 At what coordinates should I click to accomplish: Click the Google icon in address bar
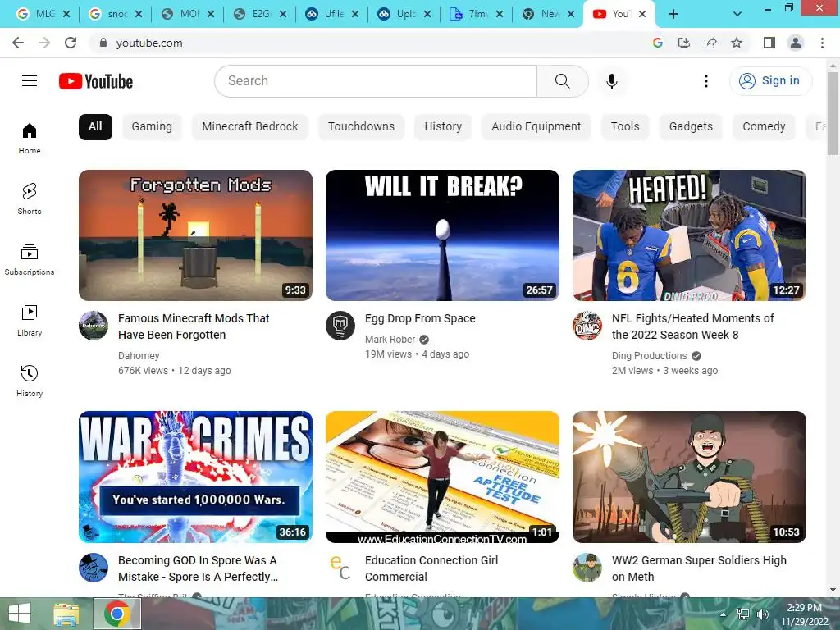(658, 43)
